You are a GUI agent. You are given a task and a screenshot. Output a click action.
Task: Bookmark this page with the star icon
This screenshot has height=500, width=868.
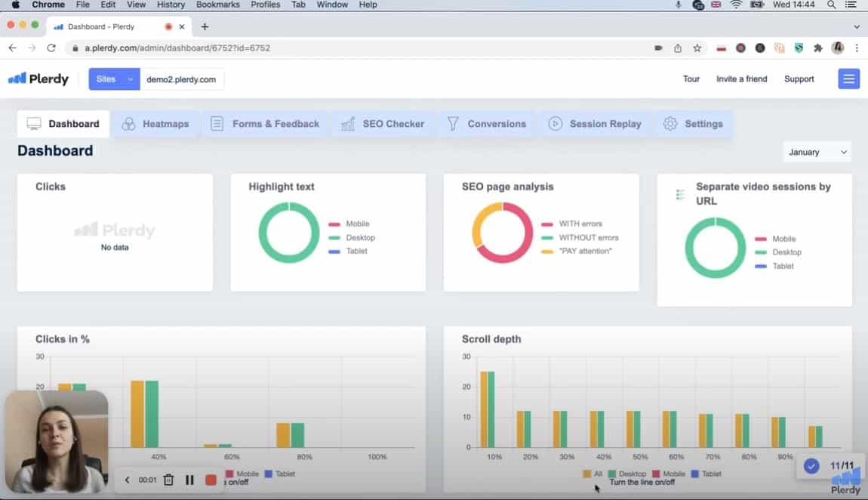pyautogui.click(x=697, y=48)
